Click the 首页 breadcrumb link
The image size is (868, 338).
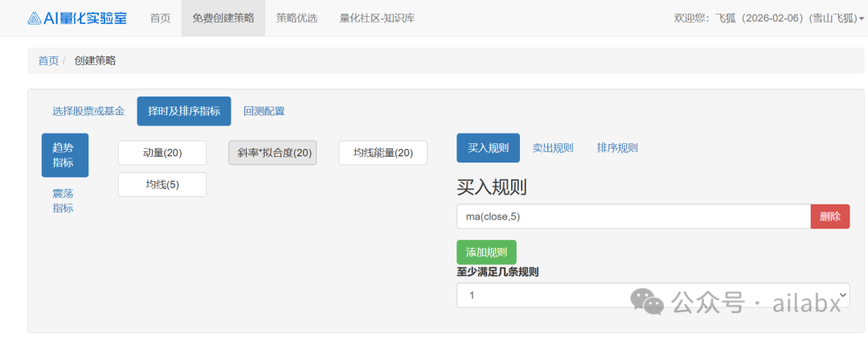pos(48,61)
